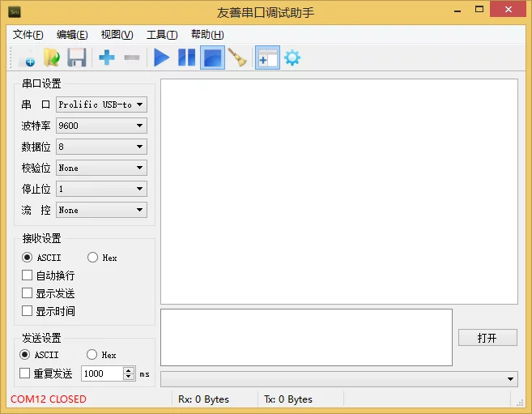Open settings via the gear icon

(x=292, y=58)
